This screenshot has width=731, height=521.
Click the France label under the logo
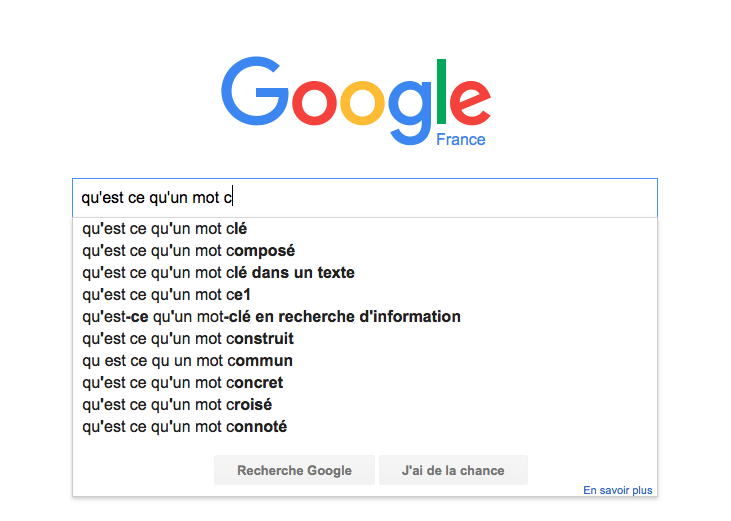tap(460, 139)
